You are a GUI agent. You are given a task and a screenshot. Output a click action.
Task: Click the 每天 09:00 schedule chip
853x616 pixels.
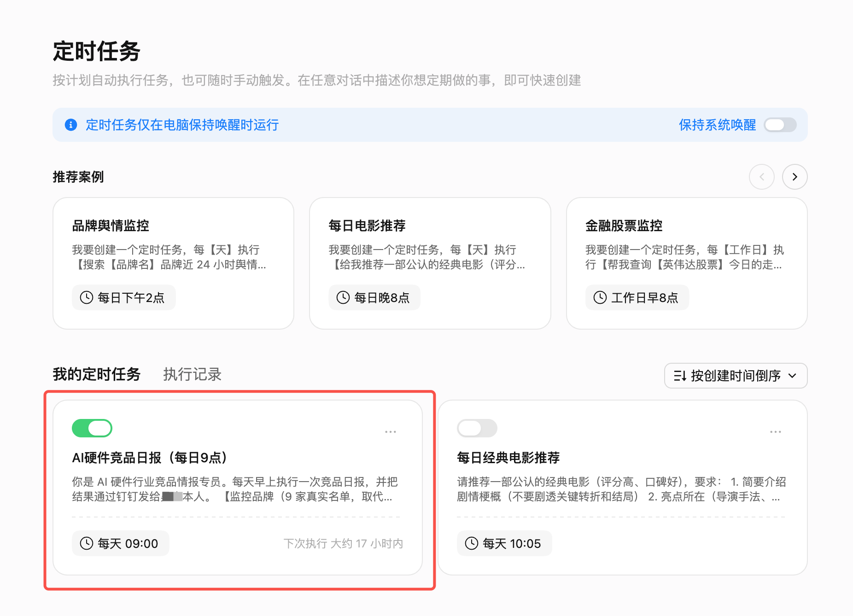(121, 543)
